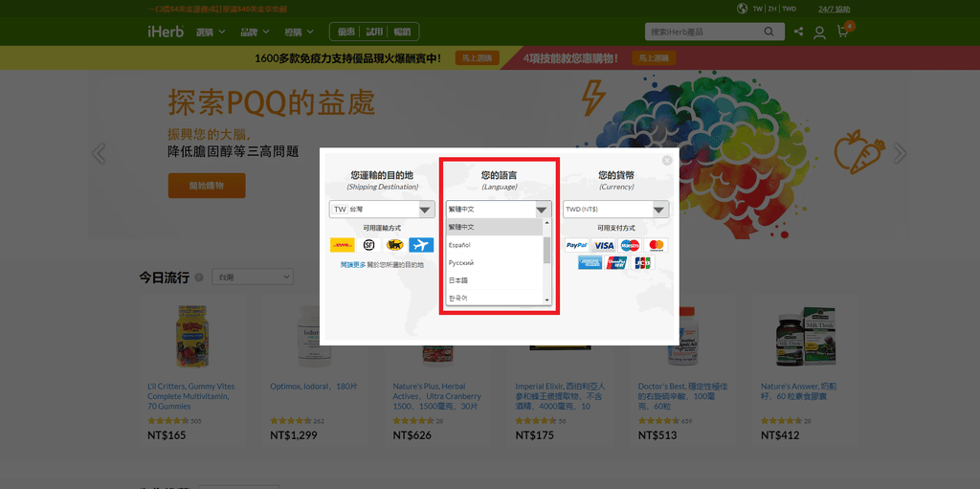Click the language list scroll down arrow

pyautogui.click(x=546, y=300)
